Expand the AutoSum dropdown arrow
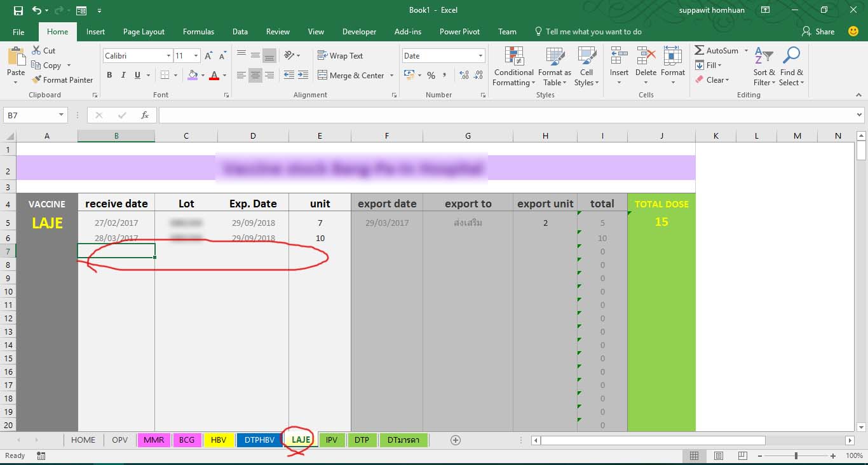The image size is (868, 465). click(747, 51)
